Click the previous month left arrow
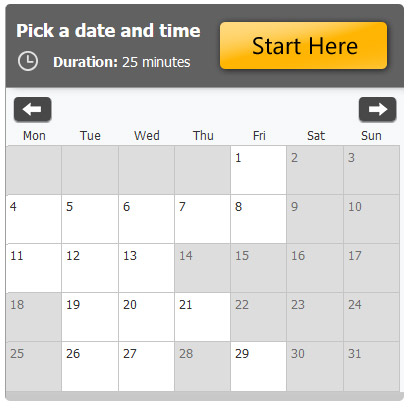The height and width of the screenshot is (408, 409). (x=32, y=109)
